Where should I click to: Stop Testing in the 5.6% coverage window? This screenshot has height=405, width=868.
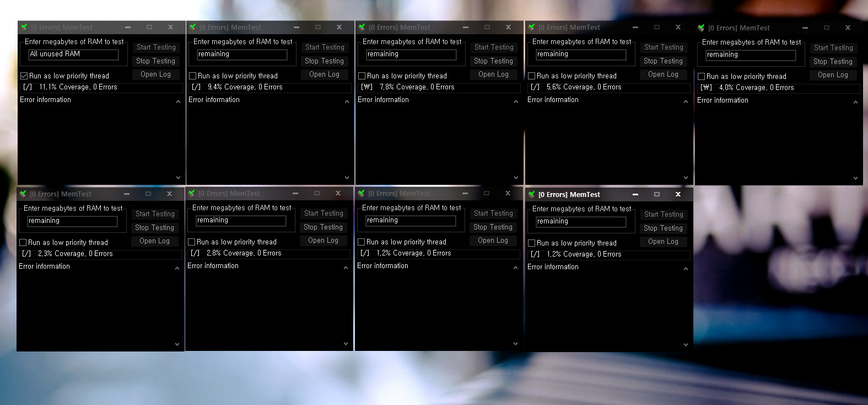click(x=663, y=61)
